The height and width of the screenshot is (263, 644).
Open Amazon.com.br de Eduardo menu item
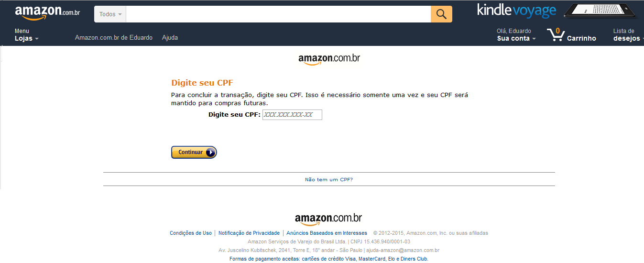(x=114, y=37)
